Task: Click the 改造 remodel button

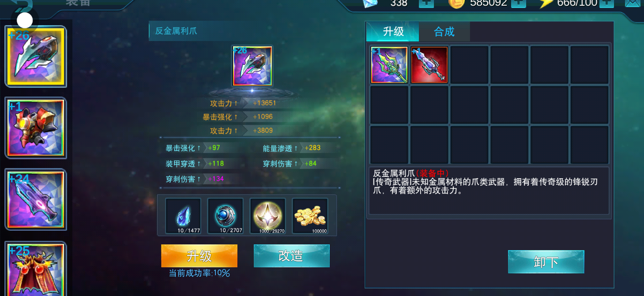Action: tap(291, 256)
